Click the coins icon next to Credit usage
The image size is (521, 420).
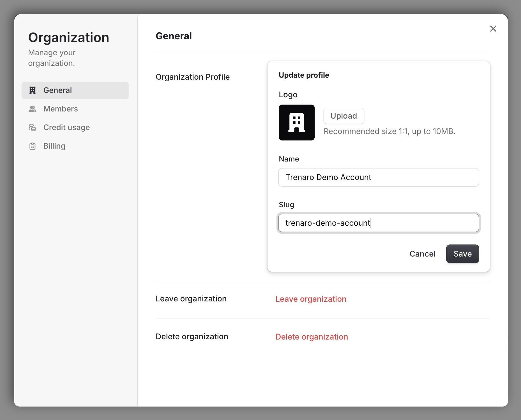33,127
